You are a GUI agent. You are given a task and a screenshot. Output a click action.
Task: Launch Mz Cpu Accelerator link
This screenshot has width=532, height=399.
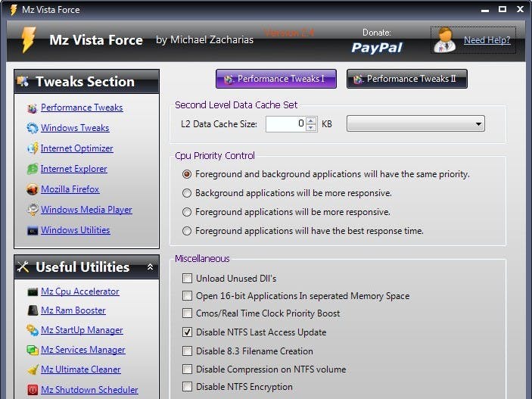[x=80, y=291]
